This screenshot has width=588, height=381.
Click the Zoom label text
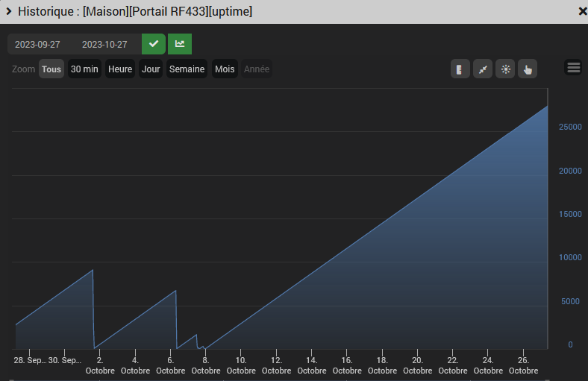23,69
